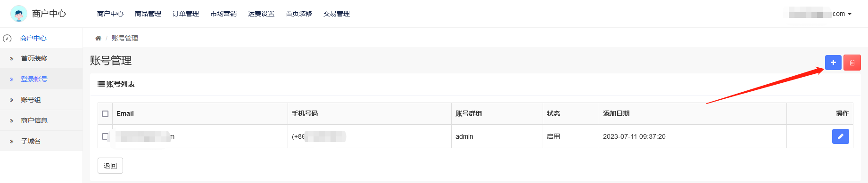Click the dashboard gauge icon in sidebar
Viewport: 868px width, 183px height.
click(x=7, y=38)
